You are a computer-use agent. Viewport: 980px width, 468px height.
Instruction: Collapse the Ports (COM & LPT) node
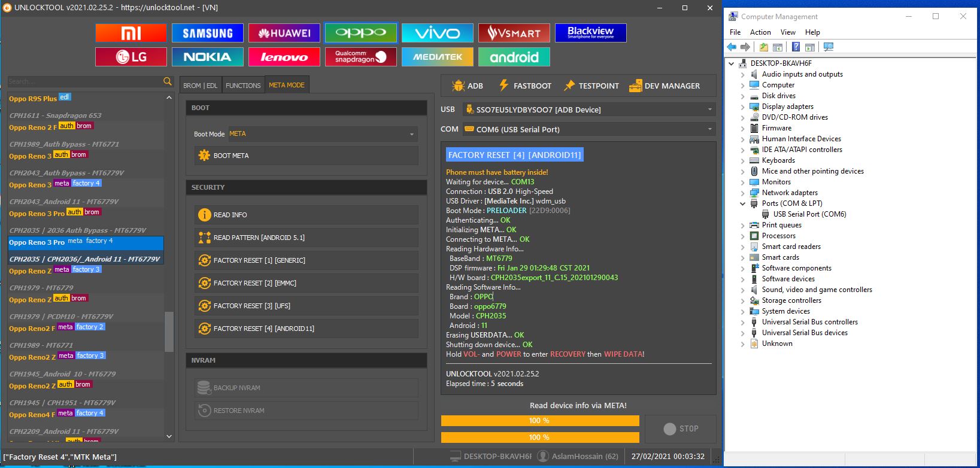coord(743,203)
